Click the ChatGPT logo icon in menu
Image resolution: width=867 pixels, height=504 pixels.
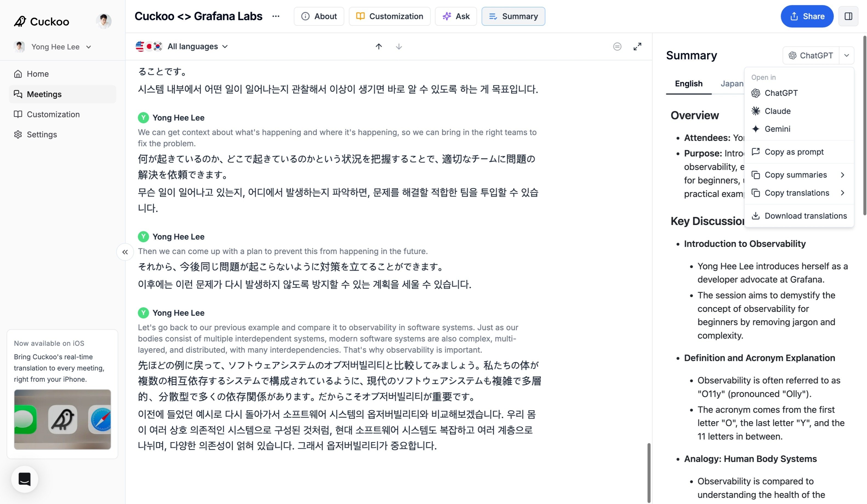pyautogui.click(x=755, y=93)
